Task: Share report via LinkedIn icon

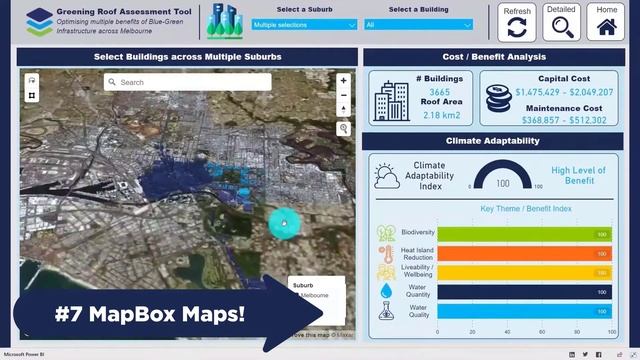Action: [x=572, y=355]
